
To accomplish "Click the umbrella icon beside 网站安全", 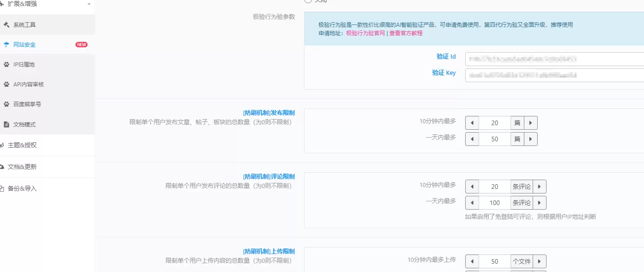I will point(6,45).
